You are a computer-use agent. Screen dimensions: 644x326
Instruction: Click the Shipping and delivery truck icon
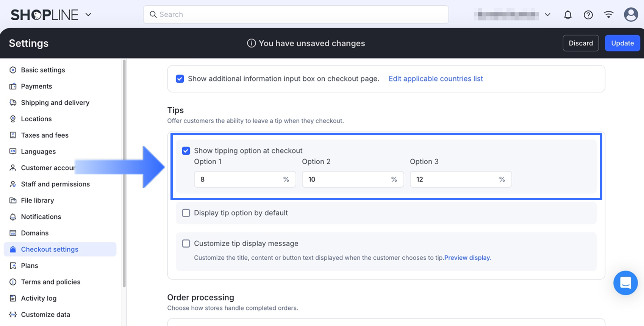click(13, 103)
